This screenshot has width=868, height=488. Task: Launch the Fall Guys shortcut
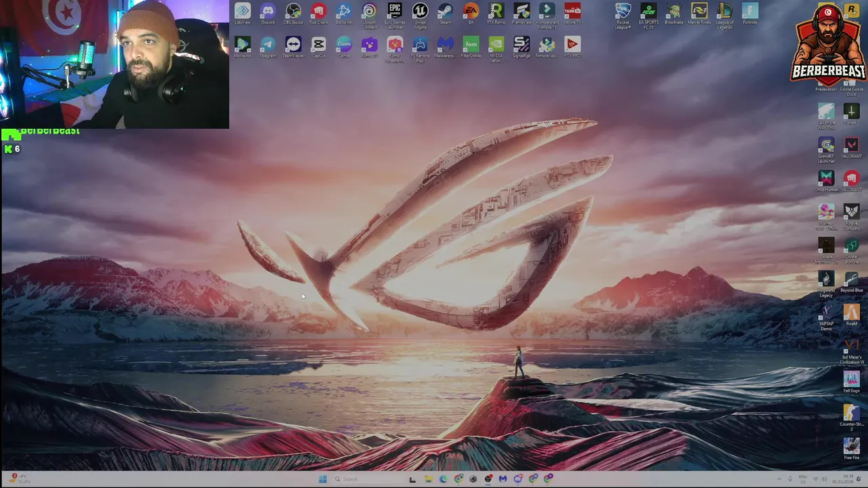pyautogui.click(x=851, y=382)
